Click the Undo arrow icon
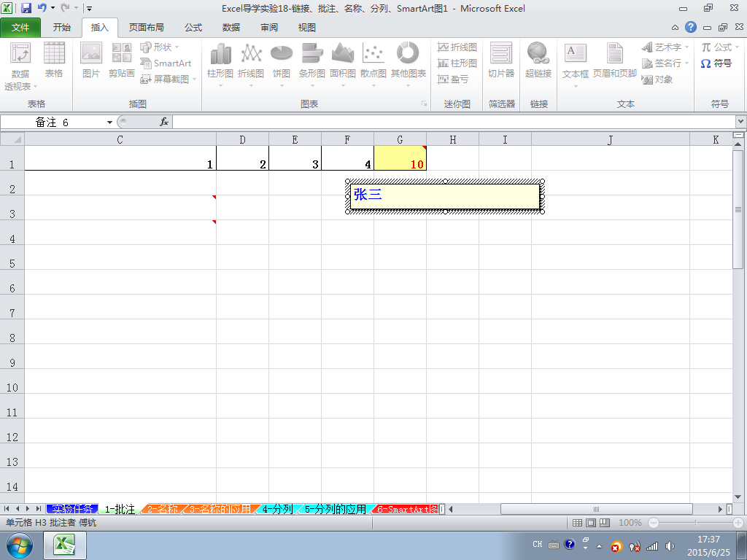Viewport: 747px width, 560px height. coord(42,8)
